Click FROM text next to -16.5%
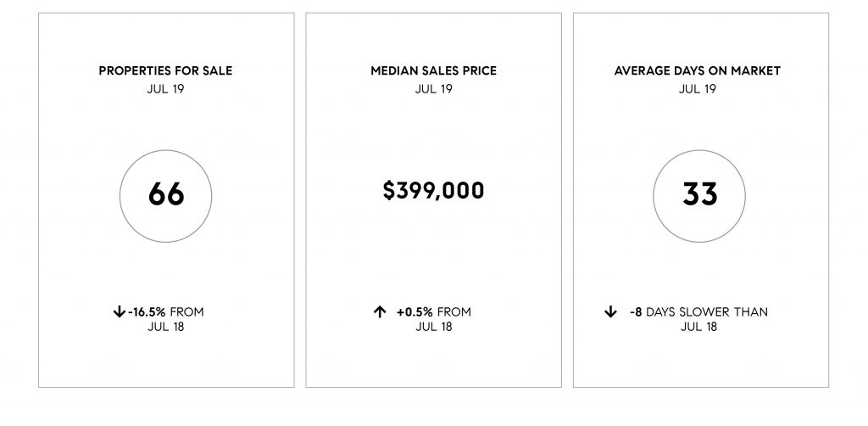This screenshot has width=868, height=426. pyautogui.click(x=186, y=312)
